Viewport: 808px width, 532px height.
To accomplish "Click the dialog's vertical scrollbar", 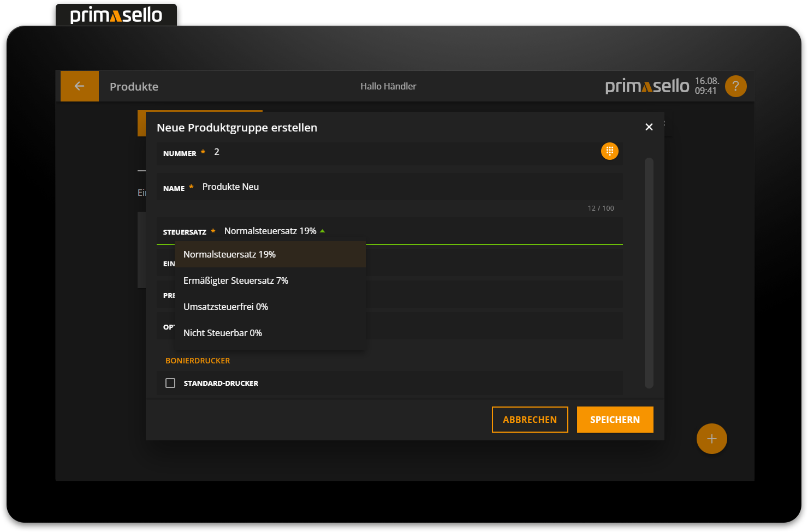I will (649, 273).
